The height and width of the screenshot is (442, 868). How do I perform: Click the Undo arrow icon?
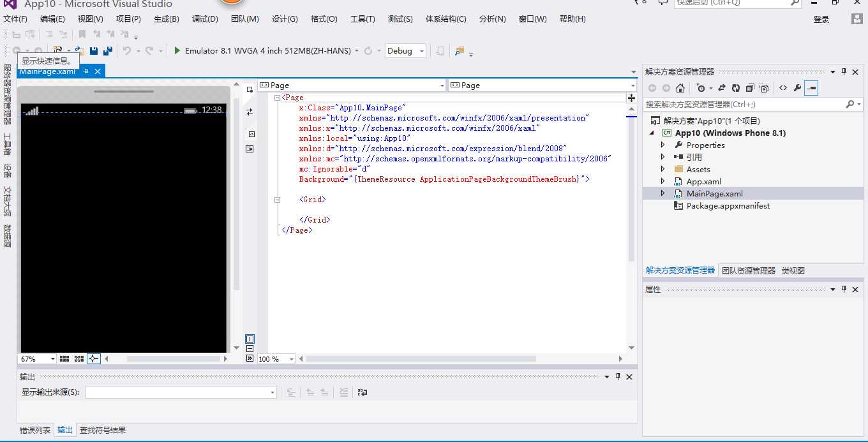point(126,51)
